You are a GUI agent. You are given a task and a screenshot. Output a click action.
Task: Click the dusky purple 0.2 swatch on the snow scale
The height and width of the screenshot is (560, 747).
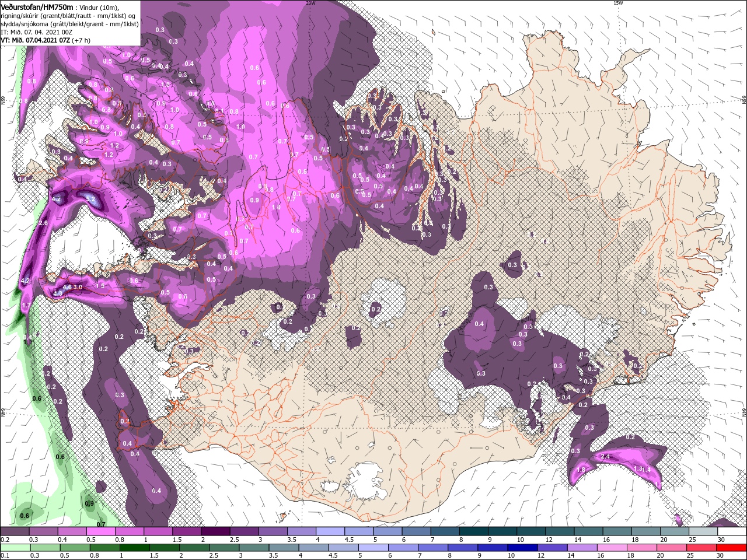(15, 532)
